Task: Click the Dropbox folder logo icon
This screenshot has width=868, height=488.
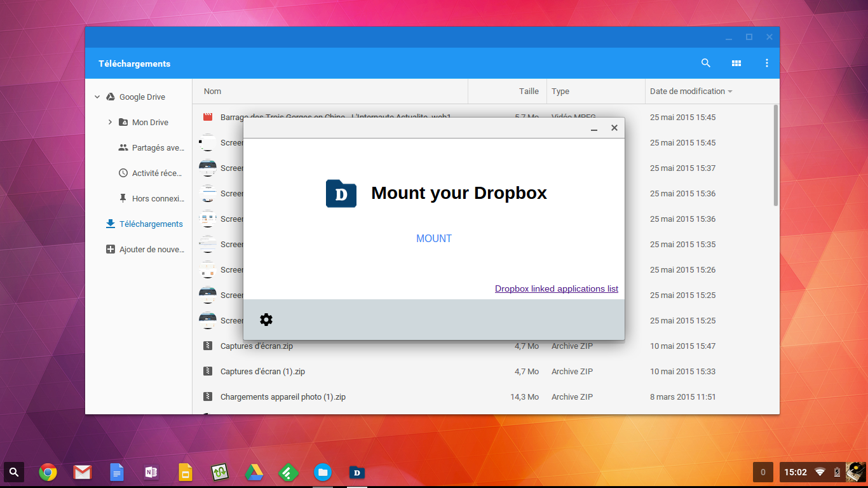Action: click(341, 193)
